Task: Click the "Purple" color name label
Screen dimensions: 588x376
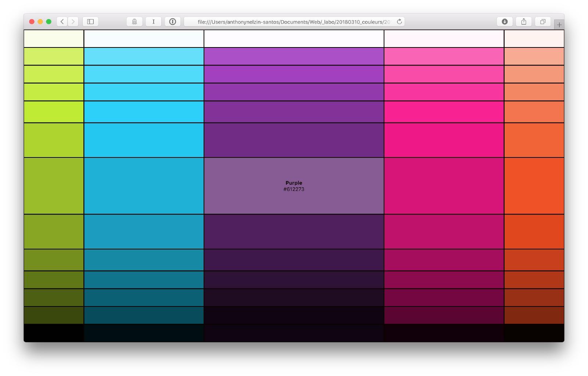Action: point(294,183)
